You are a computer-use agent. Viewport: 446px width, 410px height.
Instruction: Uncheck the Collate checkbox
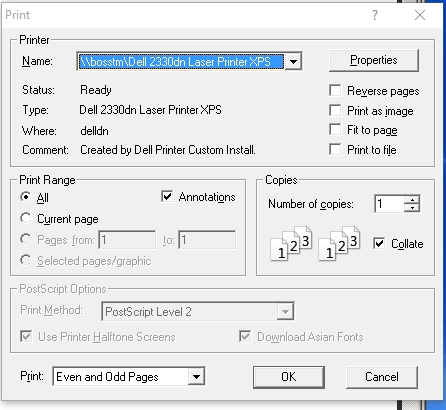click(x=379, y=243)
